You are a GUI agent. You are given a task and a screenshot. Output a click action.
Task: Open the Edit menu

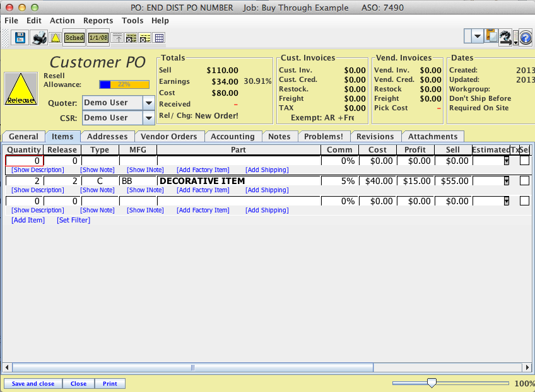pos(34,20)
